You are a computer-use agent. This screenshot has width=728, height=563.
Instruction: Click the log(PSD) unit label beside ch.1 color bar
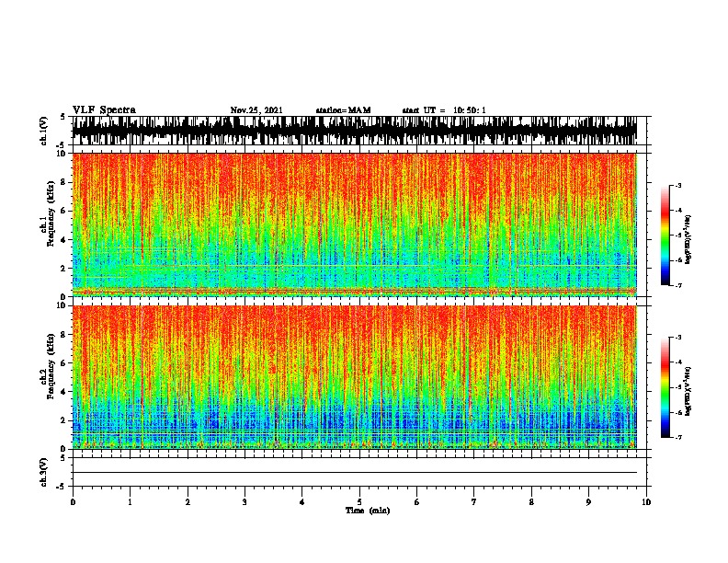tap(688, 240)
